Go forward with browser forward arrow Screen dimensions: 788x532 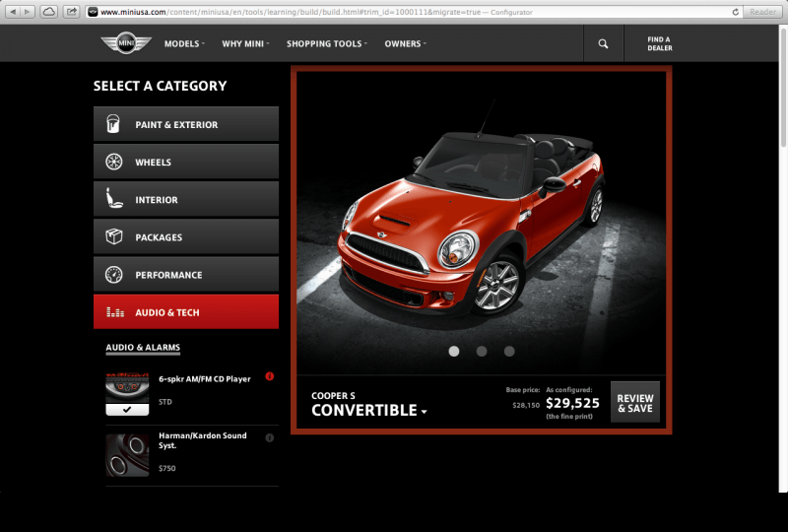(x=28, y=12)
